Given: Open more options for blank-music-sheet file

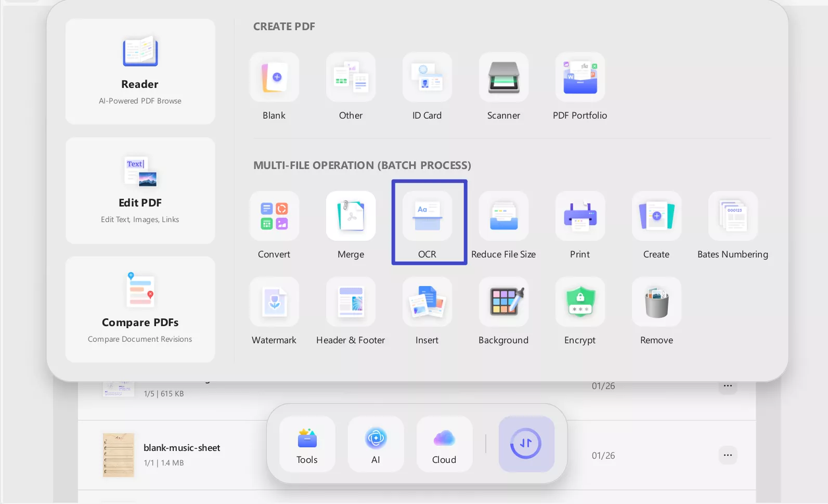Looking at the screenshot, I should click(728, 455).
